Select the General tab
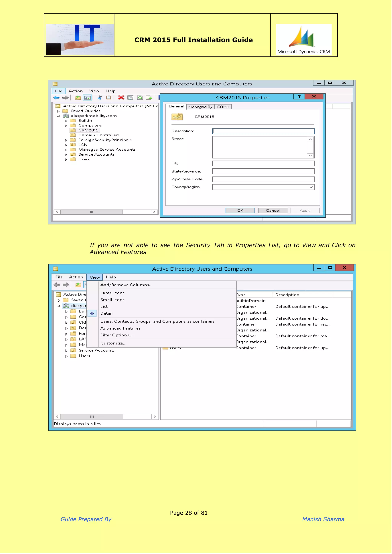The width and height of the screenshot is (392, 554). [176, 106]
